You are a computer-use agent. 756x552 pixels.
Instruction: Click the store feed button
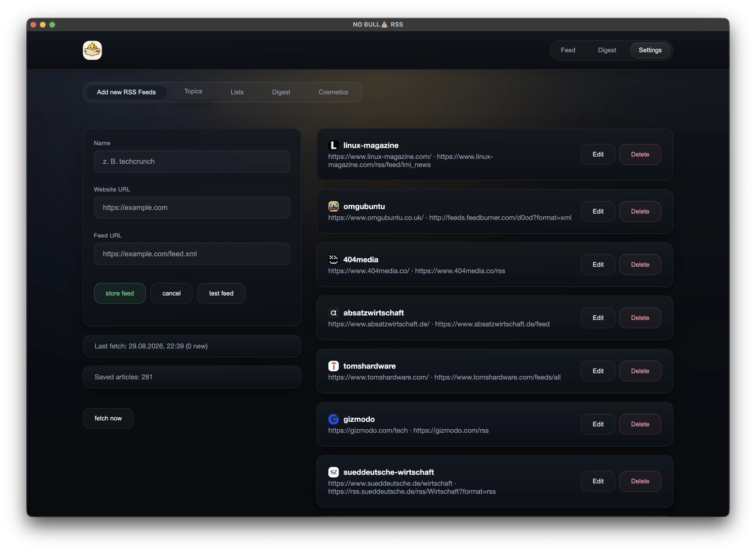coord(120,293)
